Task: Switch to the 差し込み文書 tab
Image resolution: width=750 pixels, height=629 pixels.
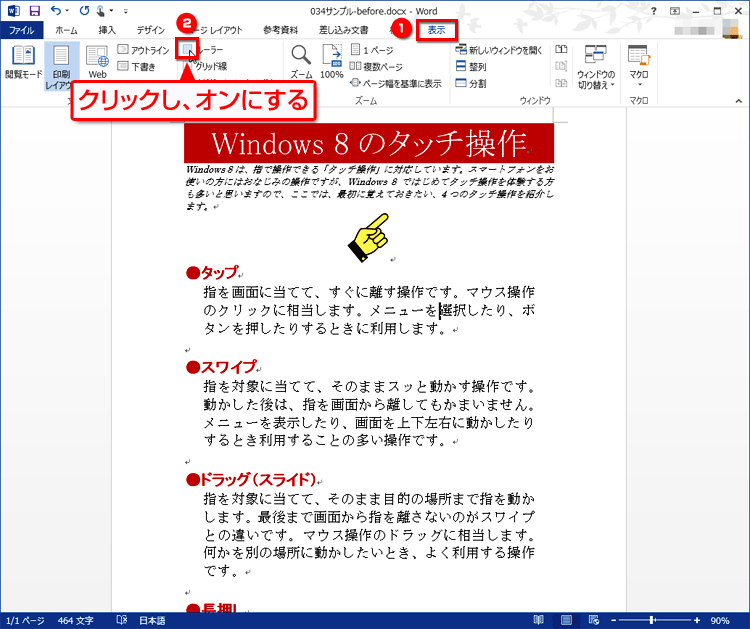Action: (x=343, y=30)
